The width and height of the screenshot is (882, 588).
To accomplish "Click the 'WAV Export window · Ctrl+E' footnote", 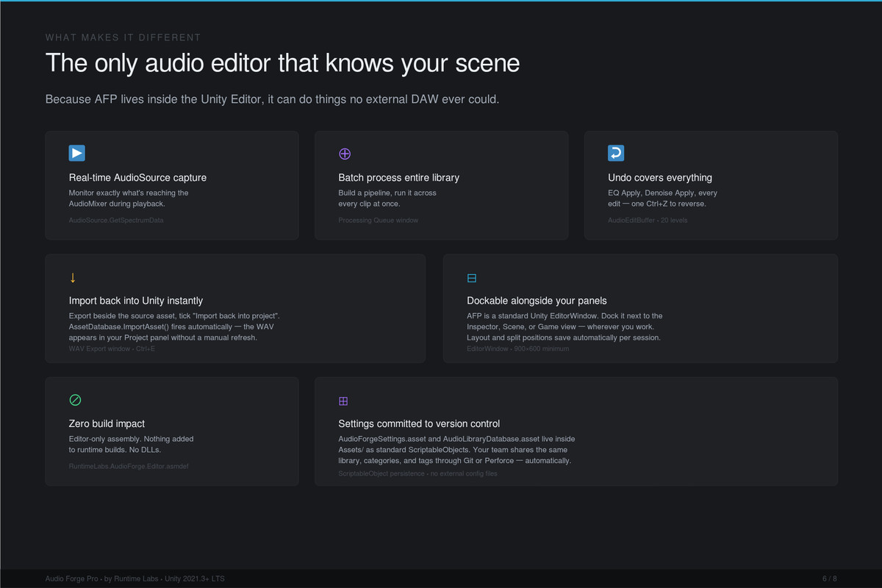I will tap(112, 348).
